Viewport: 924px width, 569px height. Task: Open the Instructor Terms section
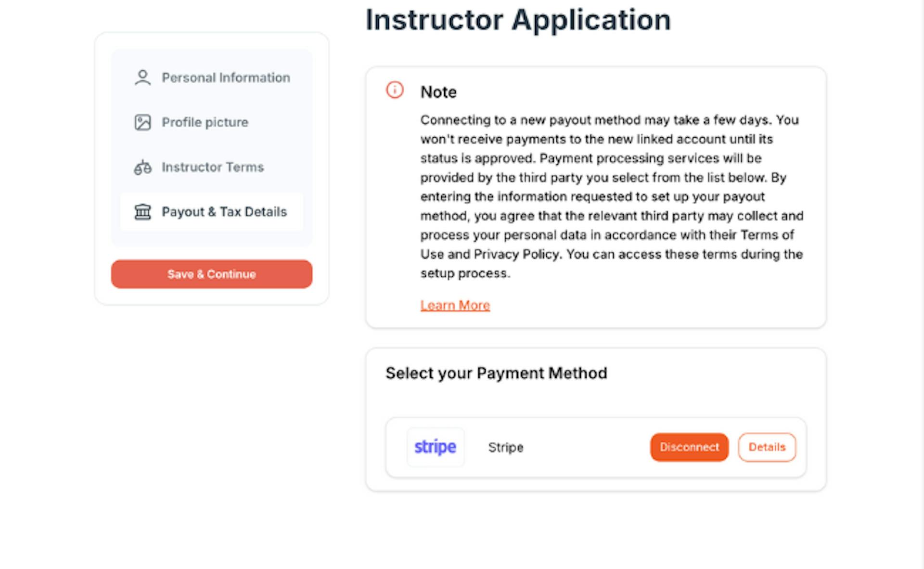(213, 167)
